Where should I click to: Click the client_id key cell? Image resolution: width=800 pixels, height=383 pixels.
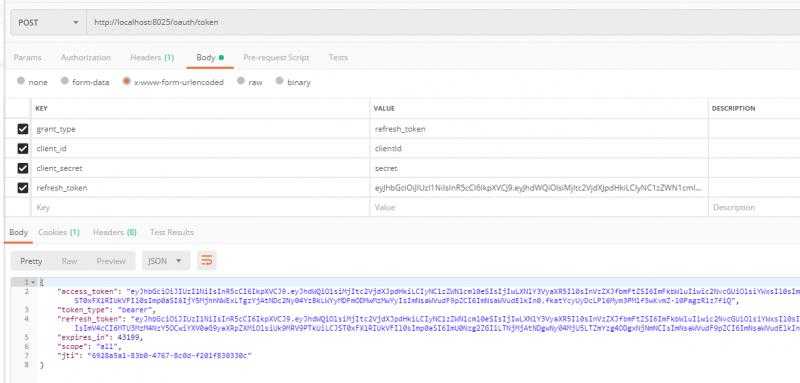(x=201, y=149)
